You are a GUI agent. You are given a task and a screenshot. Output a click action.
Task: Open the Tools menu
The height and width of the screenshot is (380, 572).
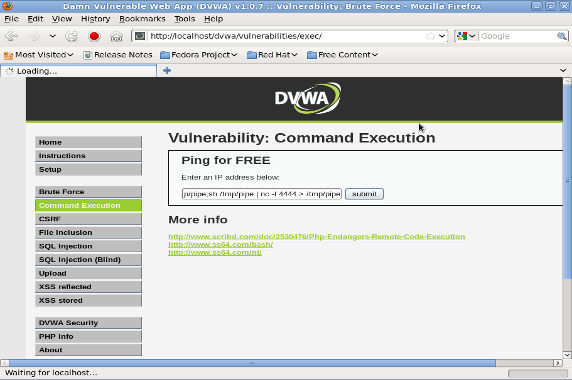click(x=185, y=19)
